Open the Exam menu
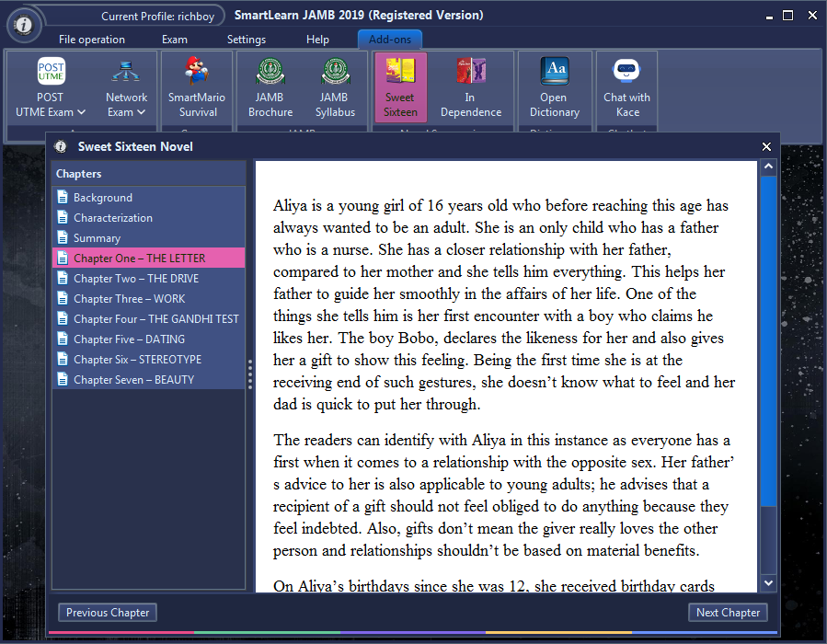827x644 pixels. [175, 40]
